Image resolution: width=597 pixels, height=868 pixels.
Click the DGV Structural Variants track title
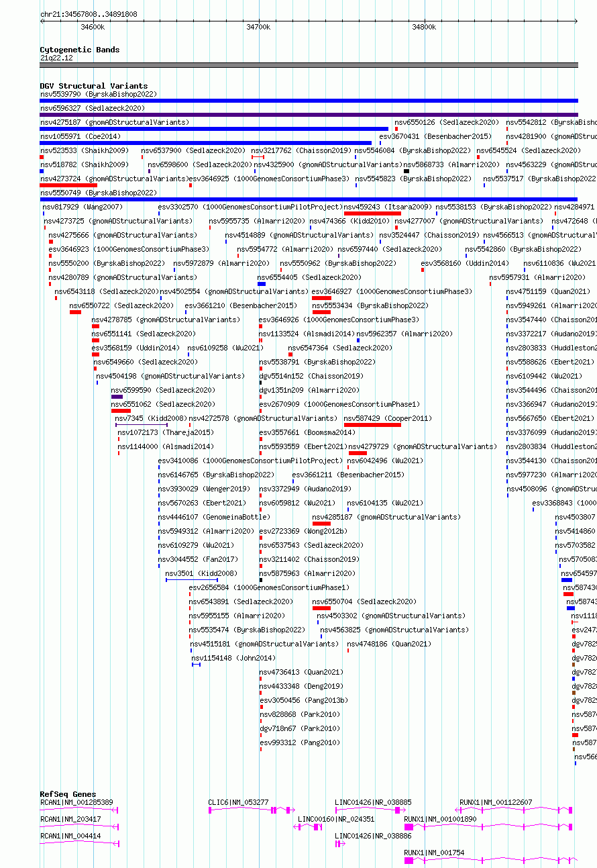tap(94, 86)
